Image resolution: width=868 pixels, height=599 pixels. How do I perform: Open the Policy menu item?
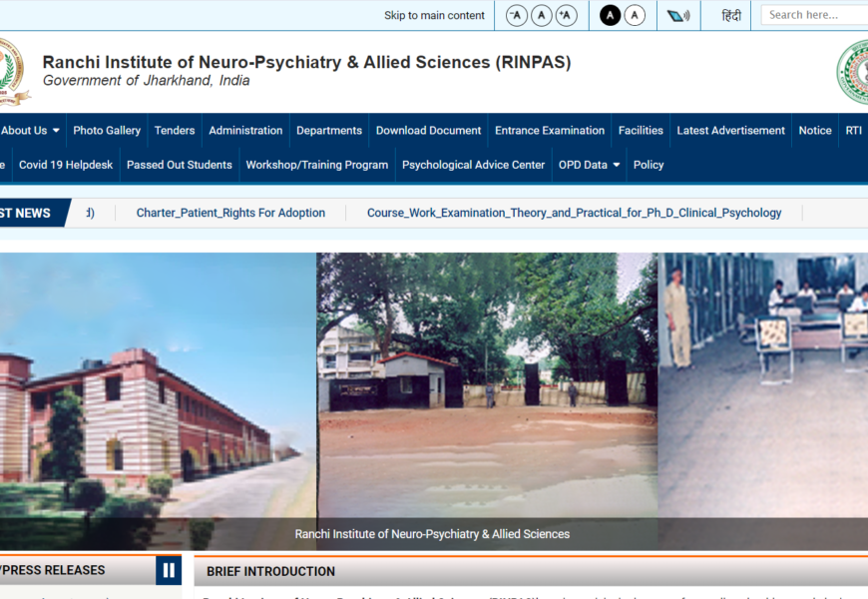click(x=649, y=165)
